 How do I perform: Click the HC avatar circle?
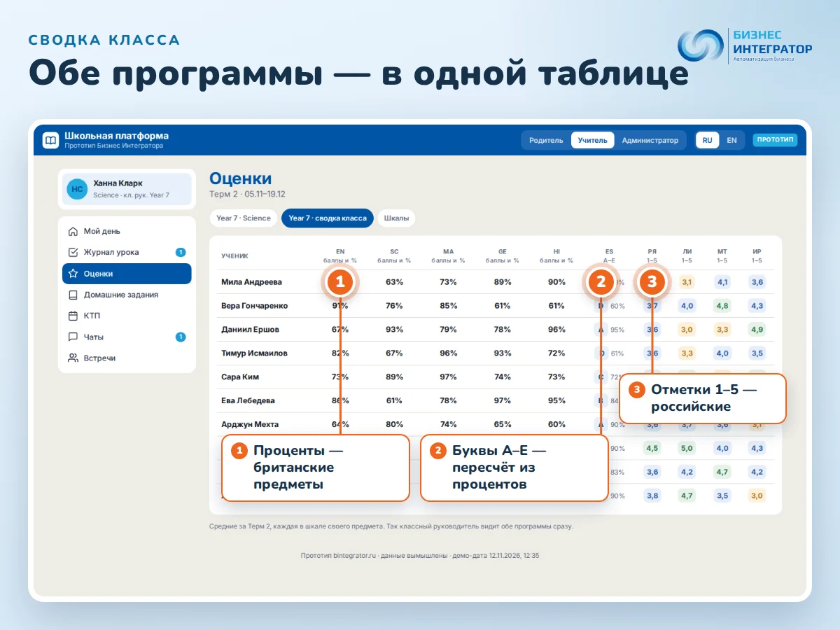(77, 189)
